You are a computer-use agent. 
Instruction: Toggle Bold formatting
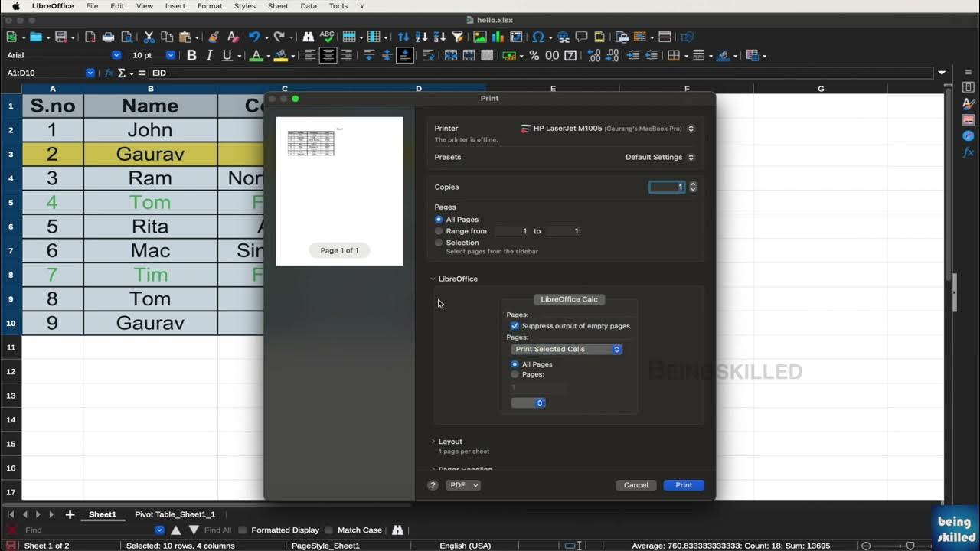tap(191, 55)
